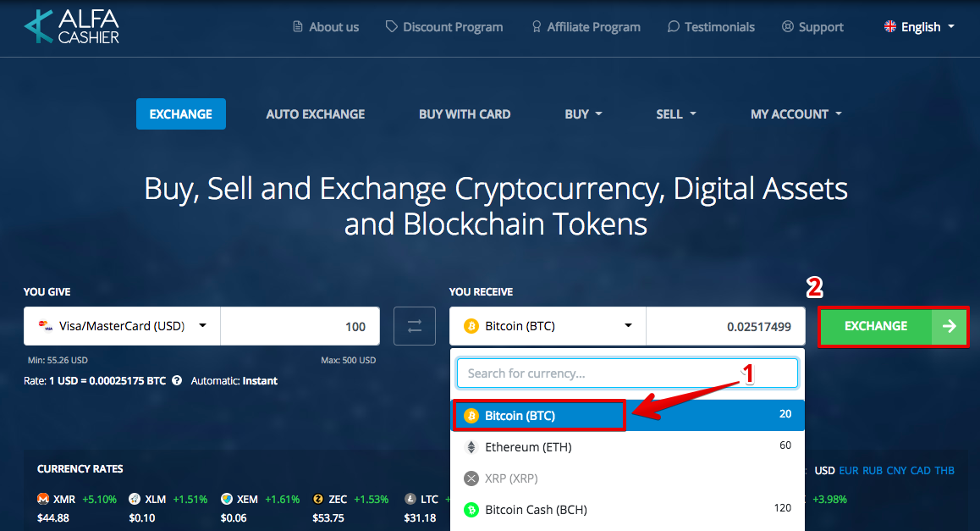The width and height of the screenshot is (980, 531).
Task: Click the Max: 500 USD text
Action: point(348,360)
